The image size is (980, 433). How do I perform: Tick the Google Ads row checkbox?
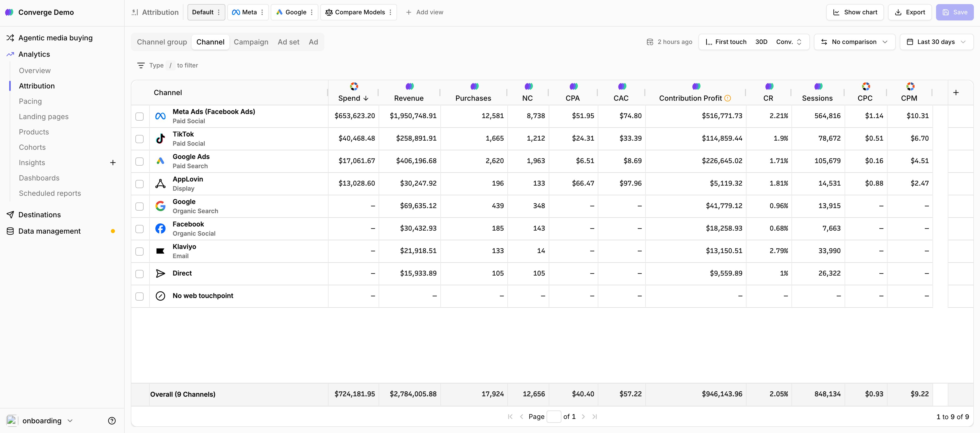click(140, 161)
